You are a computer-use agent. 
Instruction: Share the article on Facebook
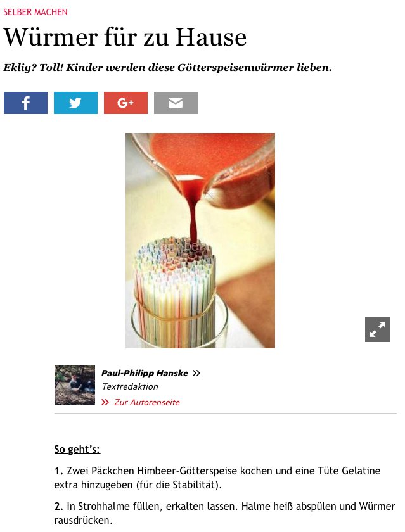pos(25,103)
